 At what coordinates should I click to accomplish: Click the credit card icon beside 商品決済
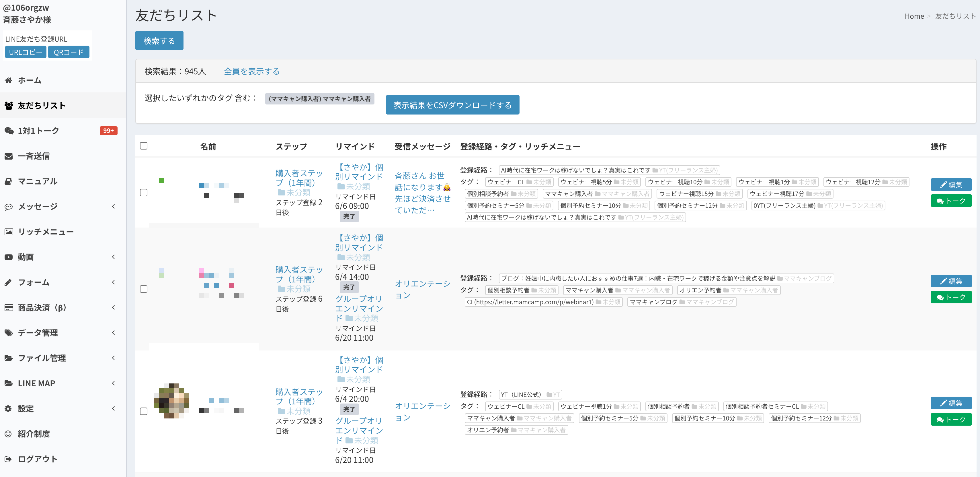pos(9,308)
